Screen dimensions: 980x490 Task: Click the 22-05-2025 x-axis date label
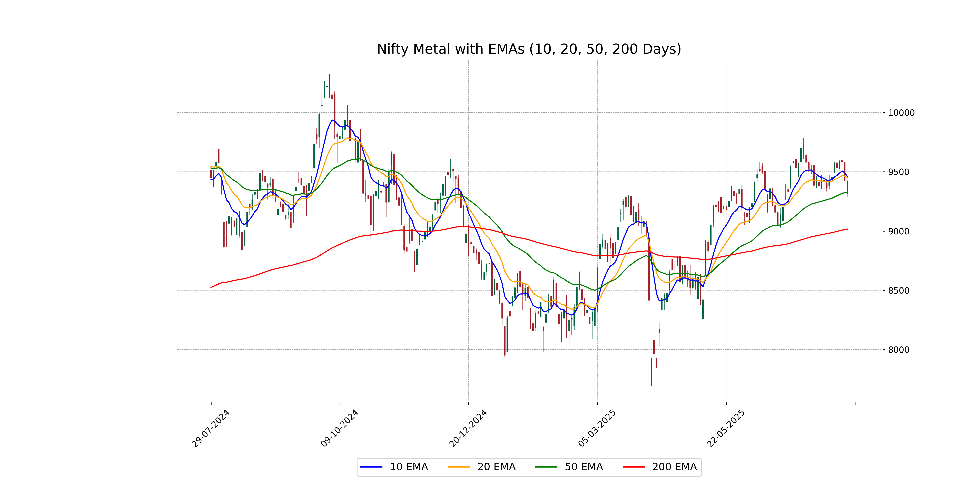725,428
